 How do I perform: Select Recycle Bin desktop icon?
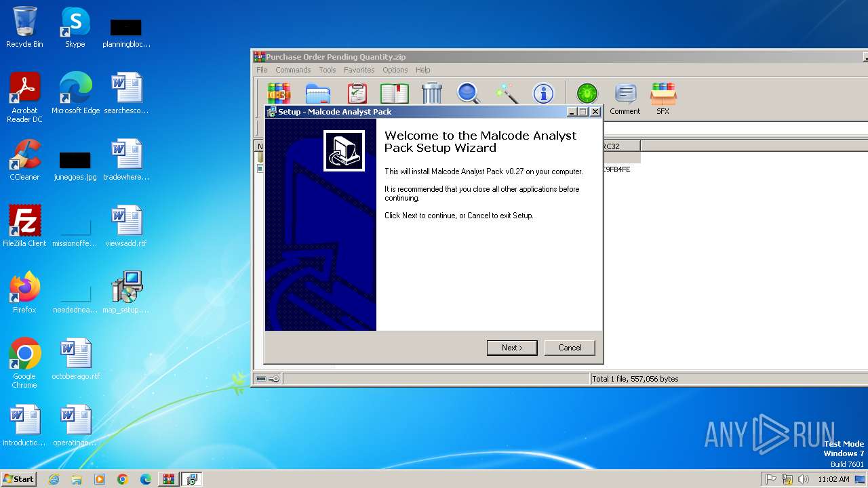click(24, 27)
